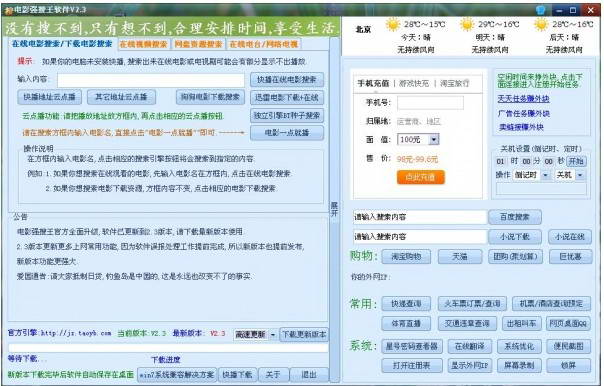Click the search box beside 百度搜索
604x386 pixels.
coord(419,217)
